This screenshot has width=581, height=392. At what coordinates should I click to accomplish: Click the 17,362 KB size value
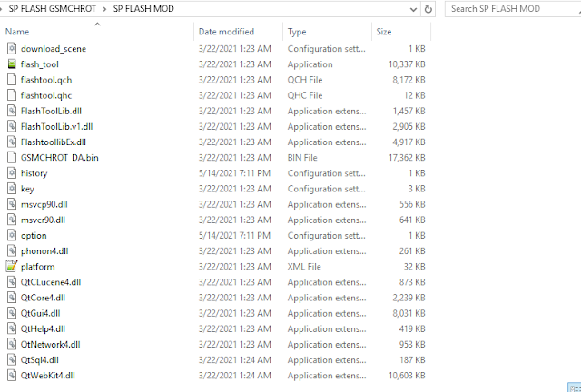click(407, 158)
